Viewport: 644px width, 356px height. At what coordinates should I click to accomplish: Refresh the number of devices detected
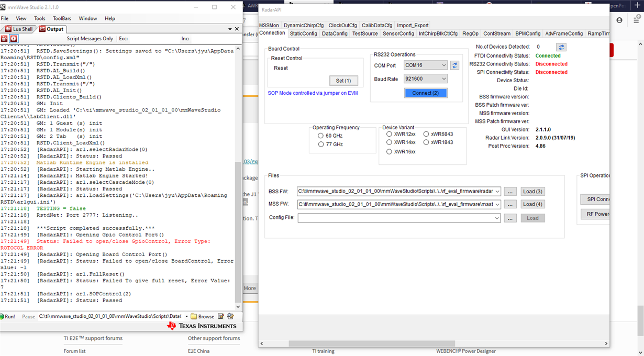561,47
